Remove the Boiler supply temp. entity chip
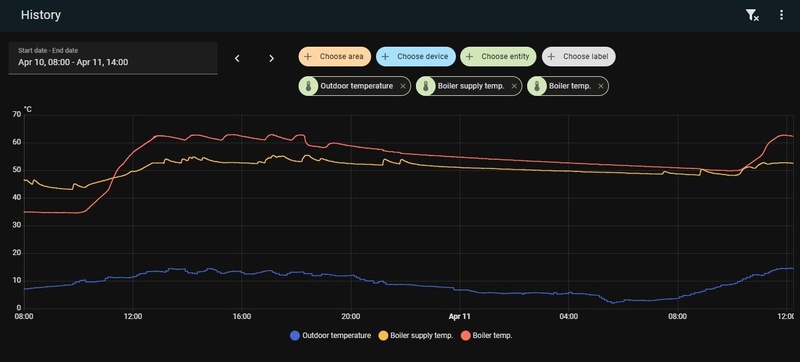The width and height of the screenshot is (800, 362). [x=514, y=86]
